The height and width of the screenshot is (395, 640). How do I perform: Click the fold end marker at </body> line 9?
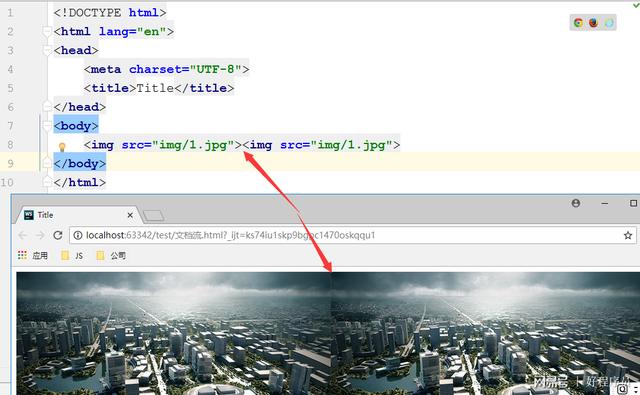(47, 163)
